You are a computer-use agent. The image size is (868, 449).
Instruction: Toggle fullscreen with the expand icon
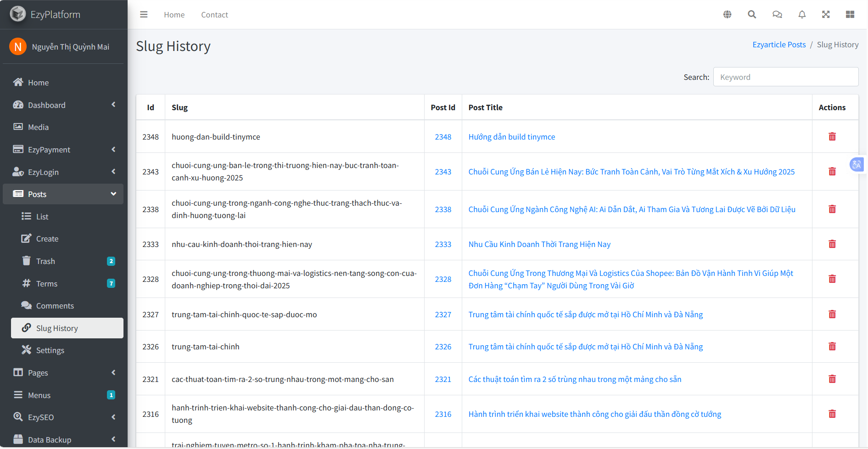click(x=826, y=14)
